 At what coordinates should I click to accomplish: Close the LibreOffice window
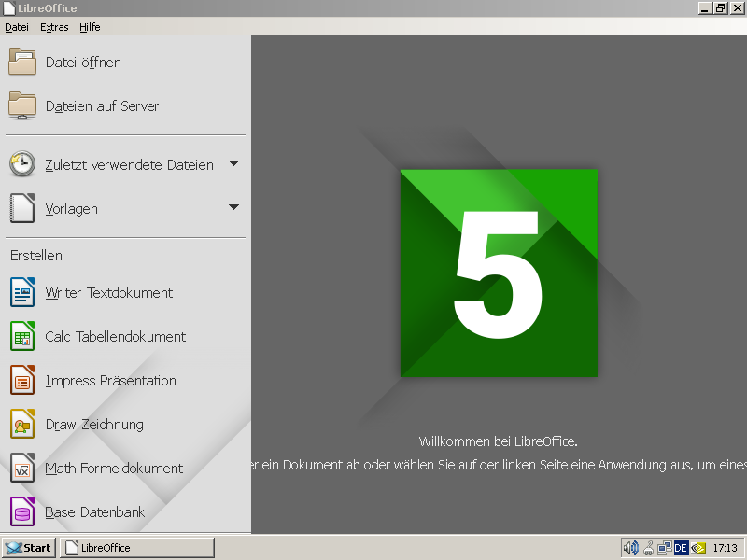tap(738, 8)
